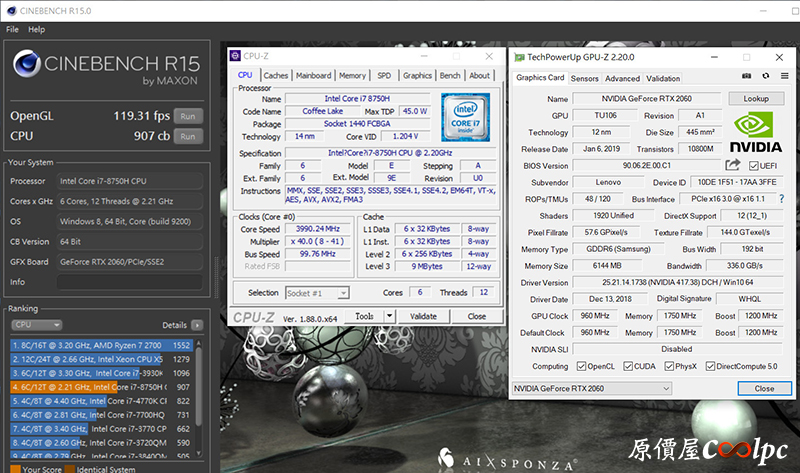
Task: Click the Processor field in Cinebench
Action: coord(130,181)
